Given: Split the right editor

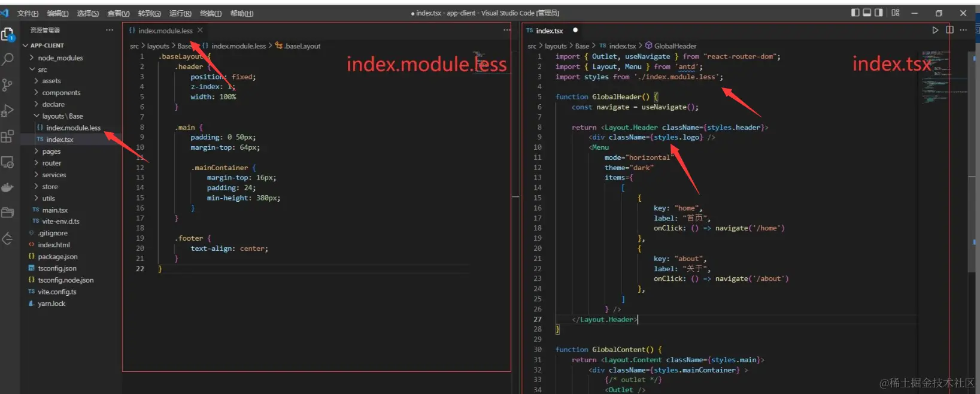Looking at the screenshot, I should [x=949, y=30].
